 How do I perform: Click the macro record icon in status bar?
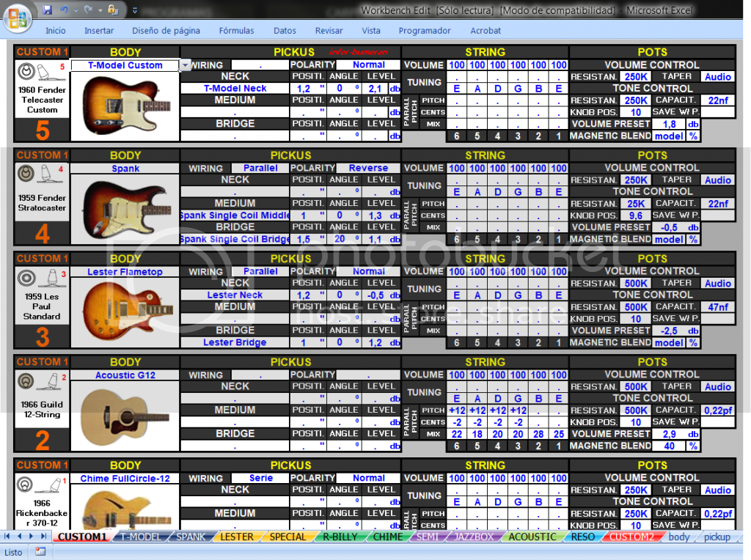pos(40,552)
